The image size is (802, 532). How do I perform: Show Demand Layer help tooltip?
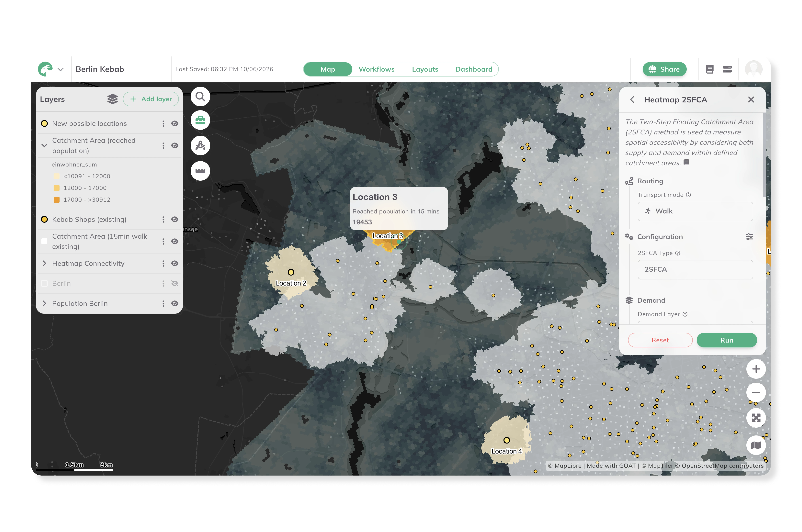click(x=685, y=314)
